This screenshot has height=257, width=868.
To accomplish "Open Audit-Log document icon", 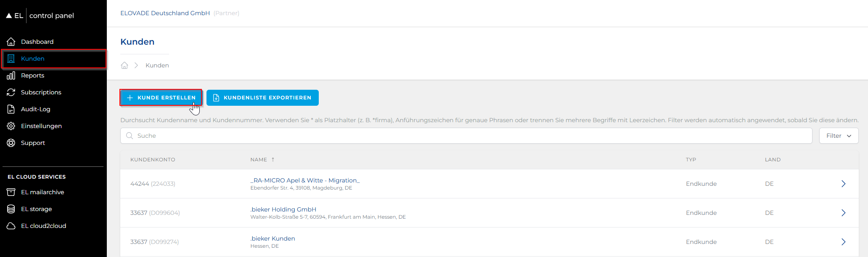I will (11, 109).
